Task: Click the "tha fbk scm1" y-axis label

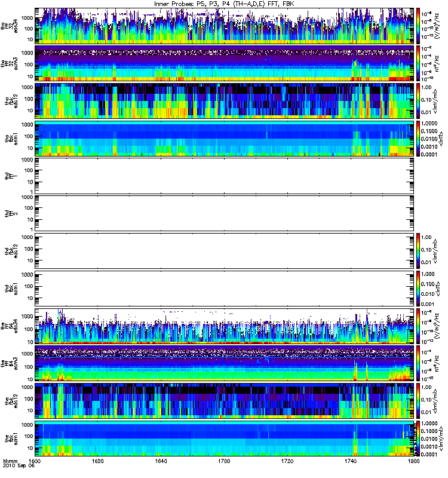Action: click(x=11, y=139)
